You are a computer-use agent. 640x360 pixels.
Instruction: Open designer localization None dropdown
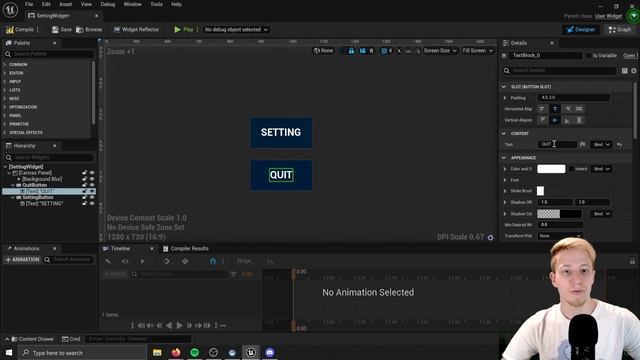(x=323, y=51)
